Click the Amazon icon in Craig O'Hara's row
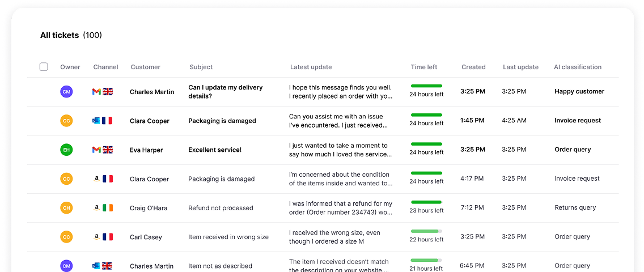The width and height of the screenshot is (644, 272). (x=96, y=208)
